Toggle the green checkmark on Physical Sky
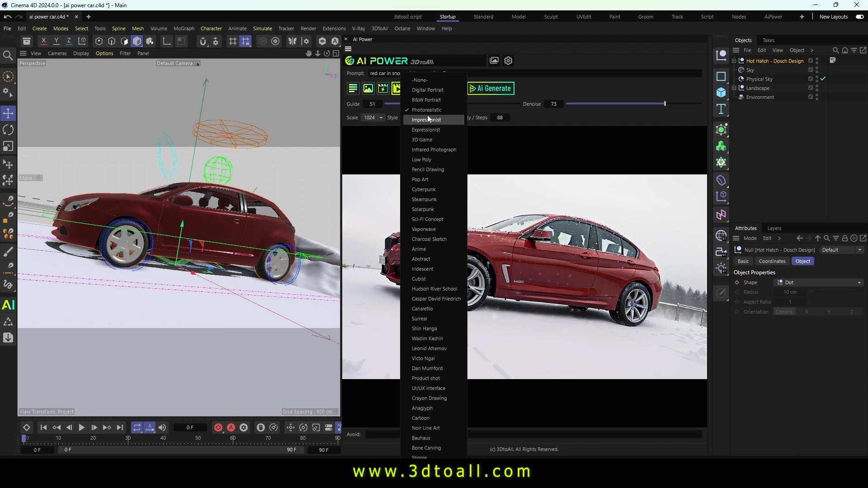Screen dimensions: 868x488 click(x=824, y=79)
